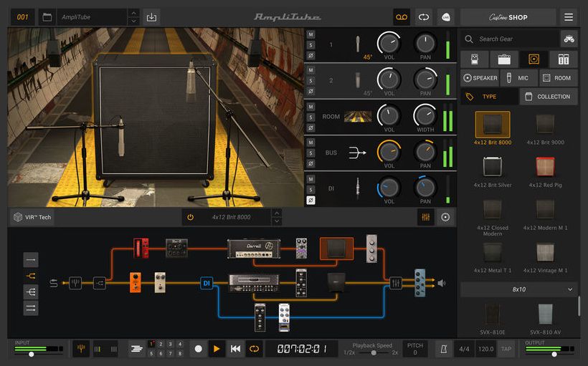This screenshot has height=366, width=588.
Task: Click the speaker view circle icon
Action: point(445,217)
